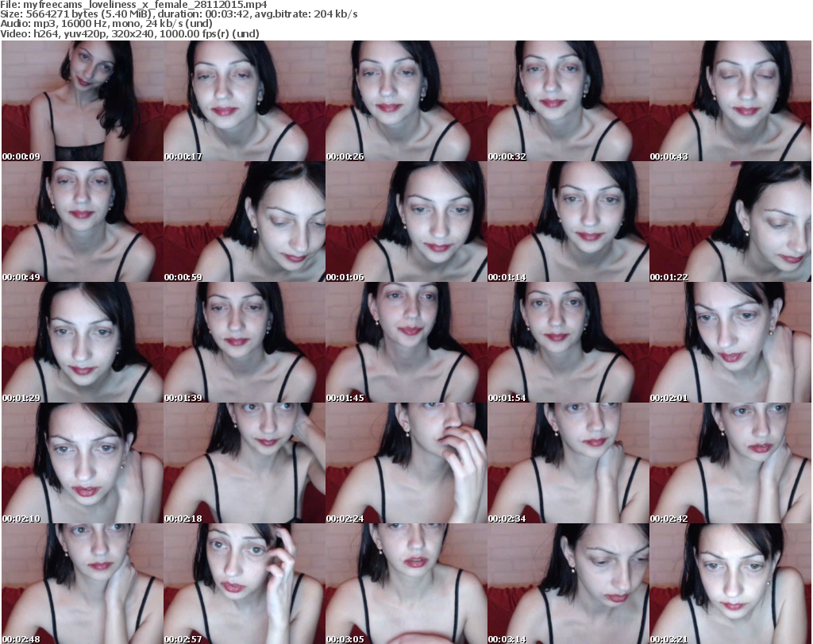Open the thumbnail stamped 00:02:34
813x644 pixels.
coord(568,464)
